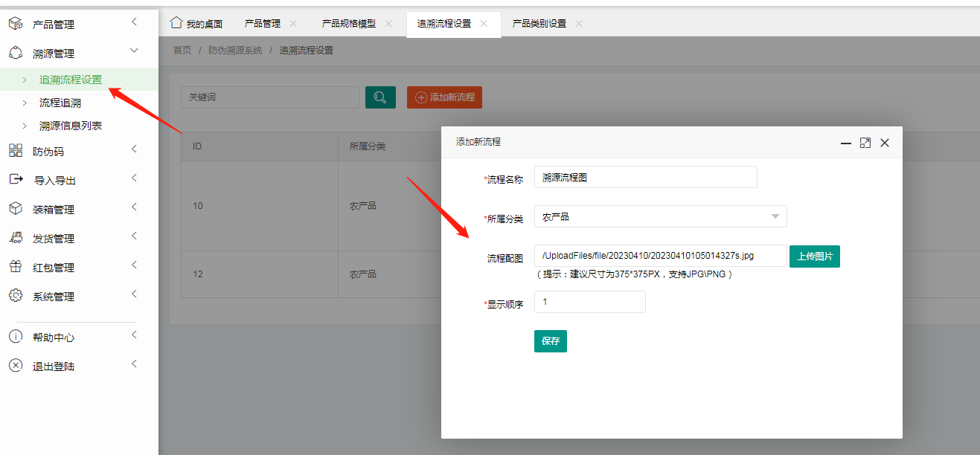Click the shipping management (发货管理) forklift icon
This screenshot has width=980, height=455.
(16, 238)
